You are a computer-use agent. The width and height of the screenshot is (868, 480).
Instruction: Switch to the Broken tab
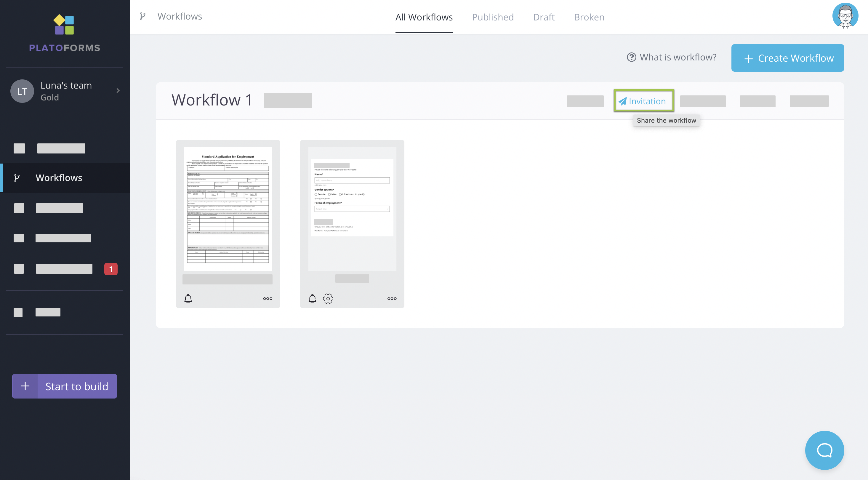tap(589, 17)
